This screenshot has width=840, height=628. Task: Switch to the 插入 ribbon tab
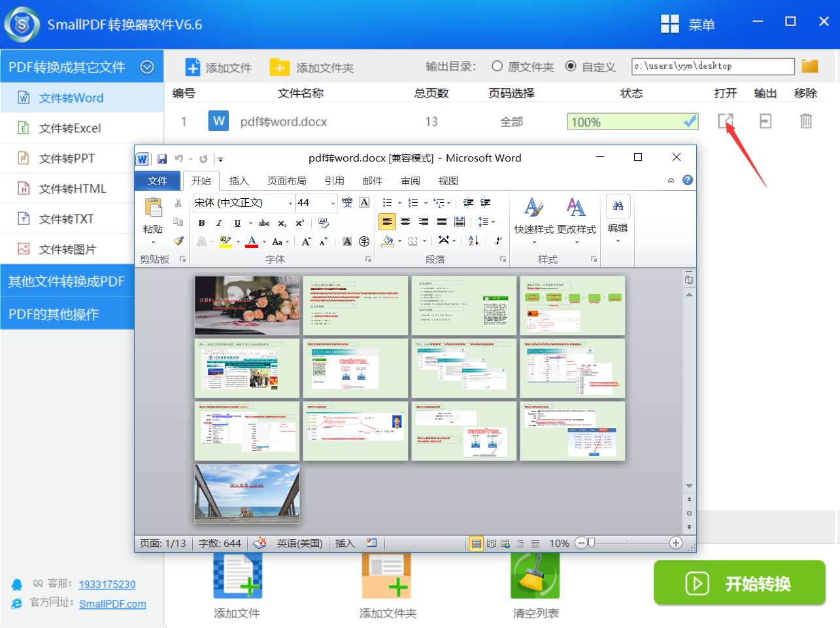click(x=239, y=181)
